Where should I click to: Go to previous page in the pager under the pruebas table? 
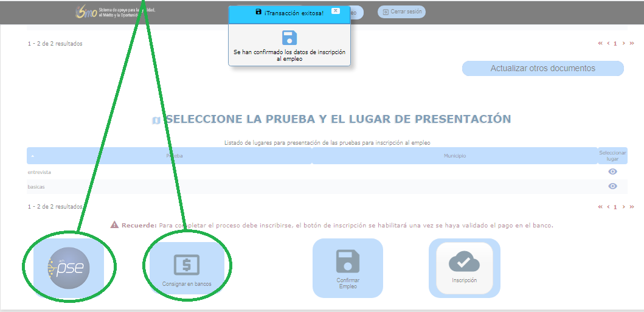coord(608,207)
